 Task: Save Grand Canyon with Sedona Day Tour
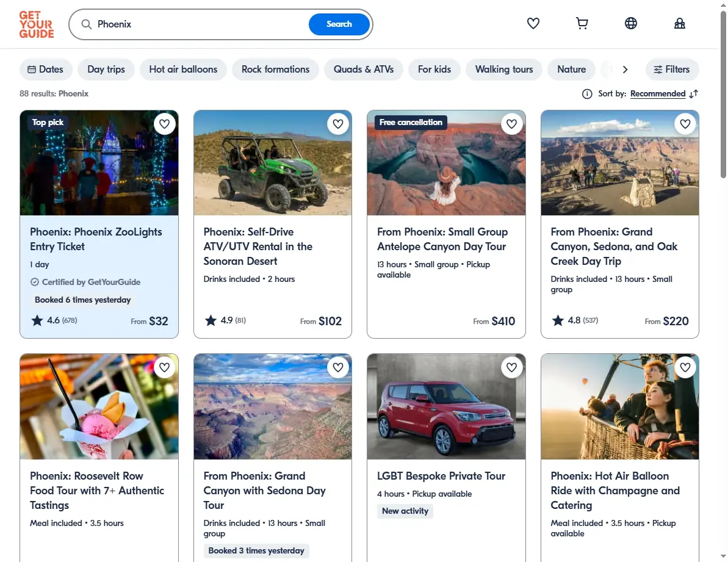click(x=338, y=367)
